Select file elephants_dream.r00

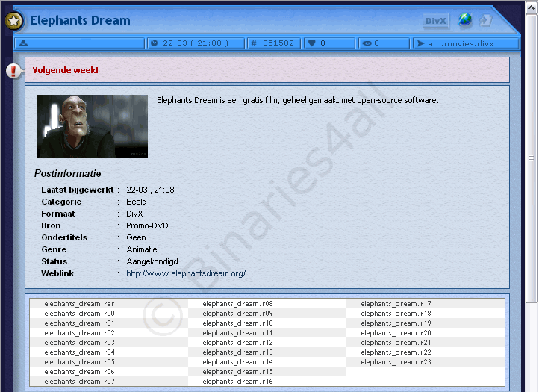point(79,314)
